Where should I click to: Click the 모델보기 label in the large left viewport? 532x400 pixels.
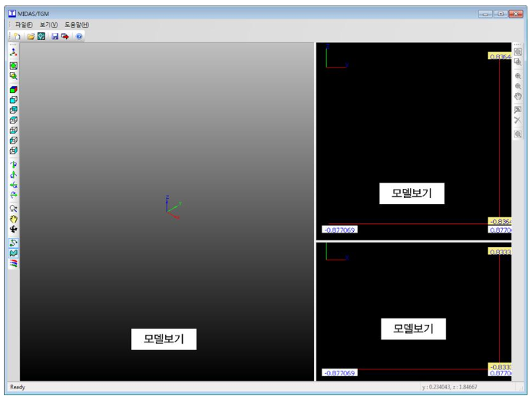pyautogui.click(x=164, y=339)
